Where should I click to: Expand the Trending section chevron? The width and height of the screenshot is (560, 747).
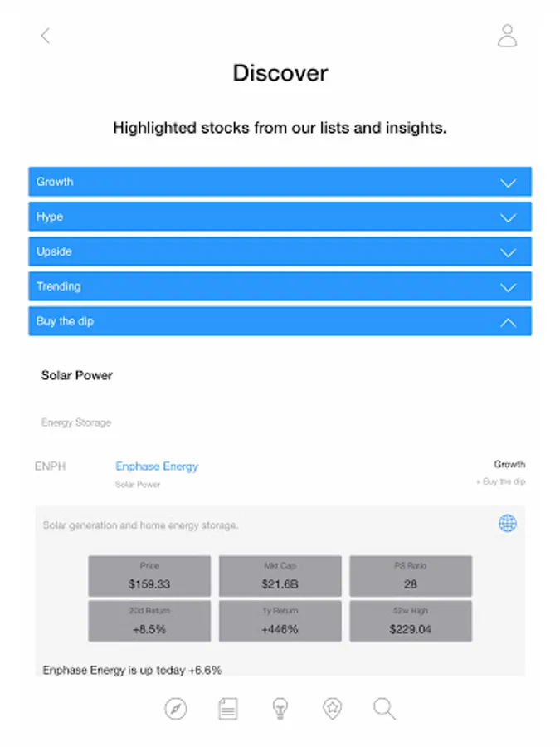(x=509, y=287)
